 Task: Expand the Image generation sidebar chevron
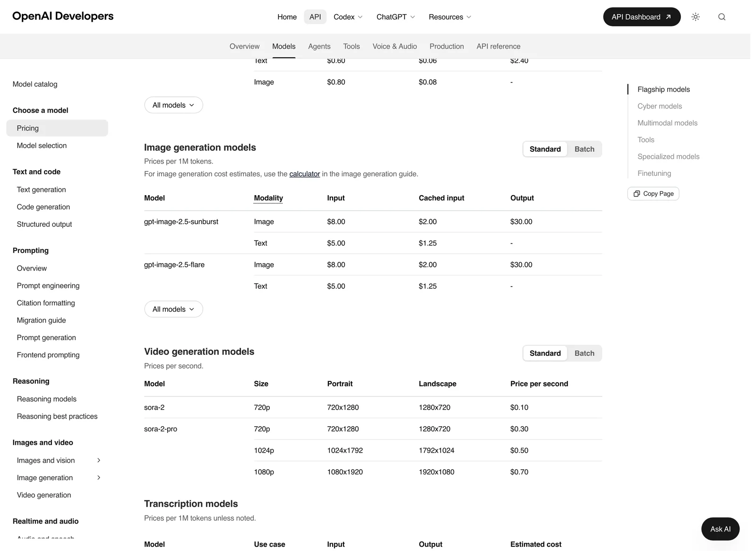point(99,478)
